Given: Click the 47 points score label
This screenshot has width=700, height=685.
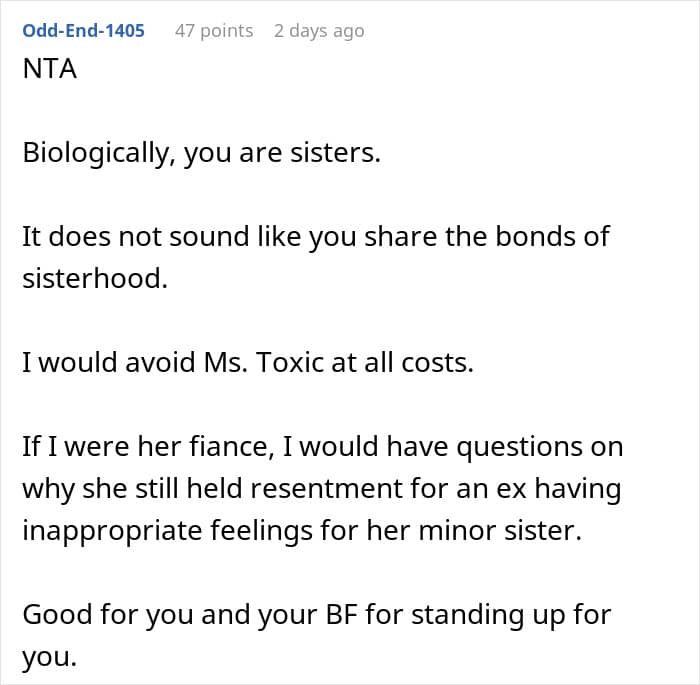Looking at the screenshot, I should coord(214,31).
